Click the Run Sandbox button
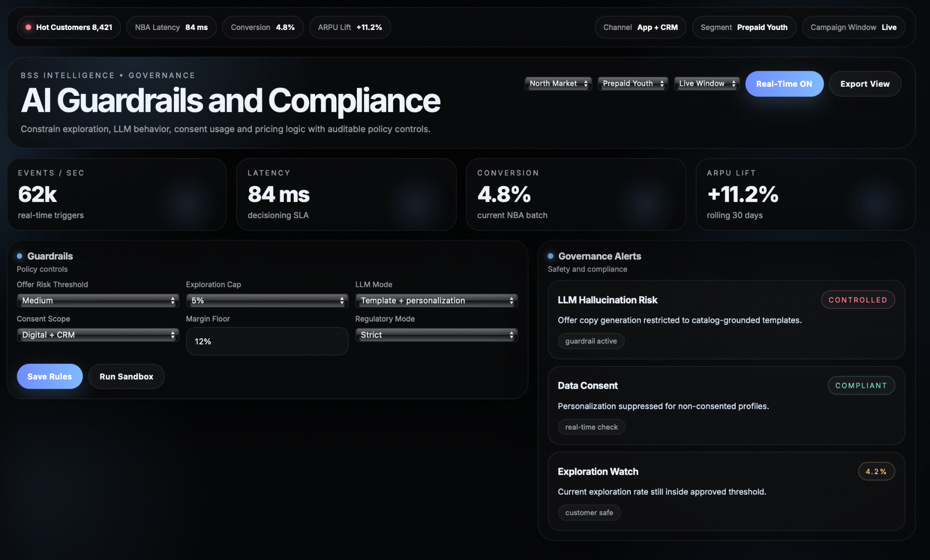 (x=126, y=376)
